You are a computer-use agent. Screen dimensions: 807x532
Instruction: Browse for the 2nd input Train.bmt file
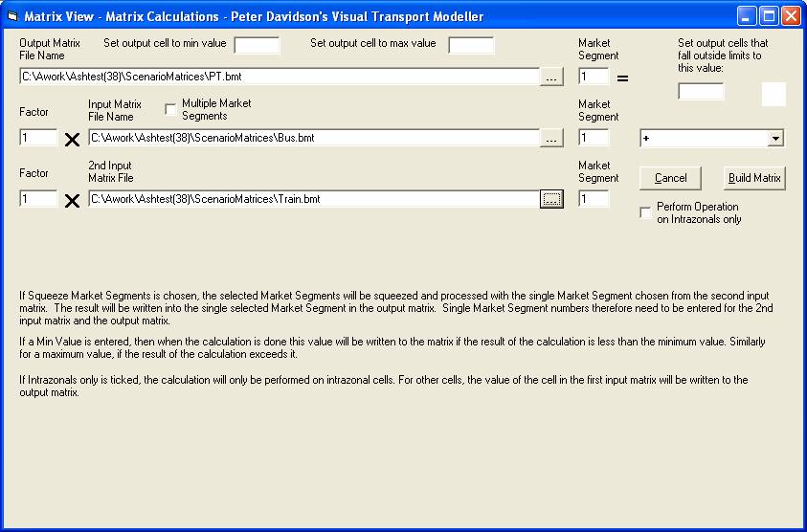tap(551, 199)
